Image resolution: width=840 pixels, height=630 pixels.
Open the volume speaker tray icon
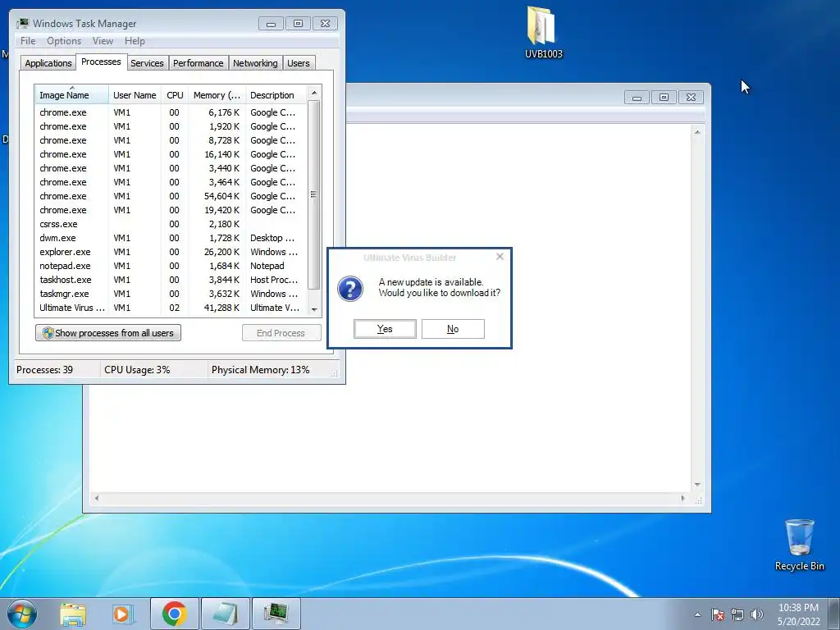tap(757, 614)
